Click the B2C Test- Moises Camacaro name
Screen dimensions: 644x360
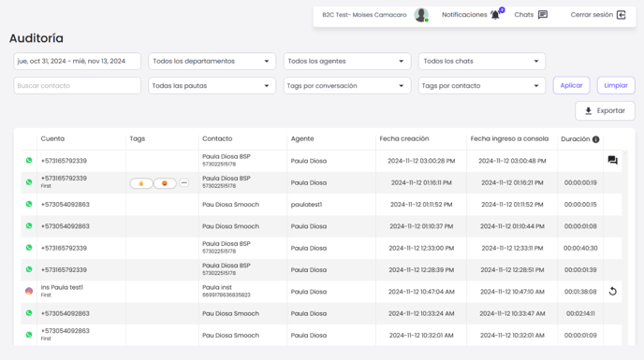coord(364,15)
